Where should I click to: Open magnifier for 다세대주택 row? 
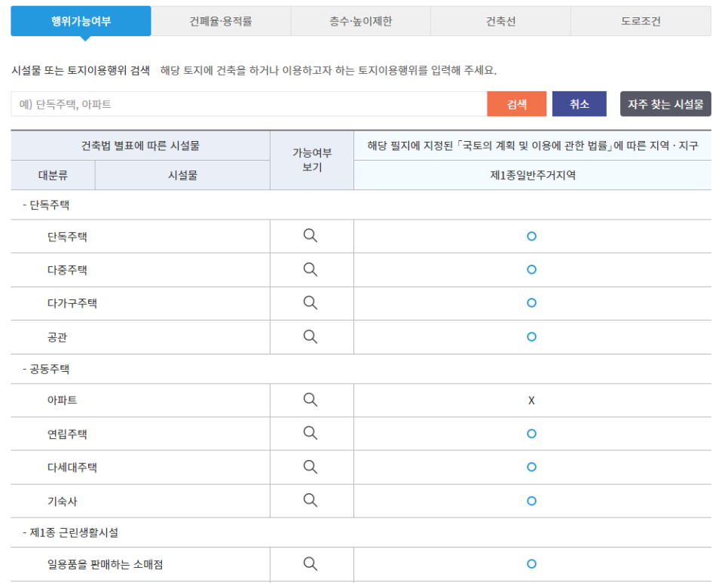(x=310, y=467)
